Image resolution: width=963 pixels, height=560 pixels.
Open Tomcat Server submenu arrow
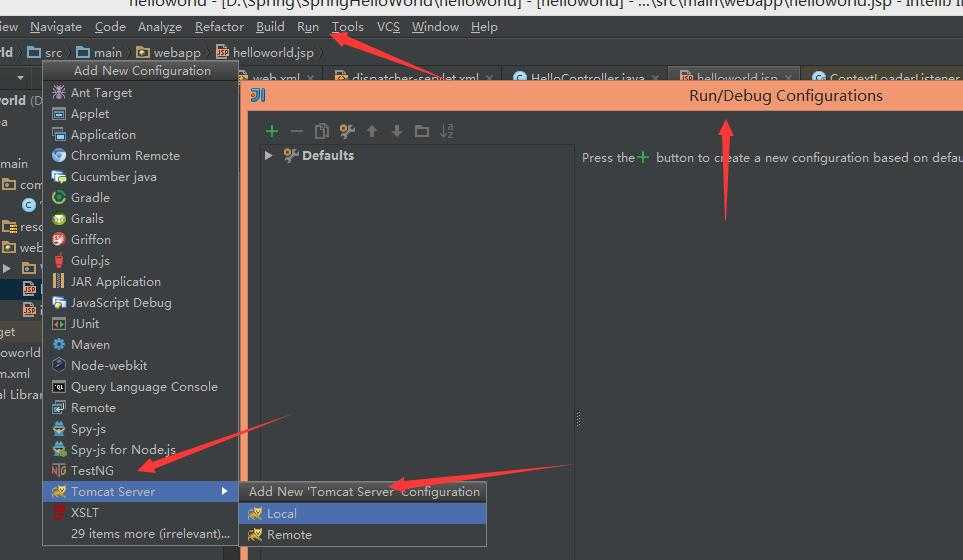click(x=225, y=491)
